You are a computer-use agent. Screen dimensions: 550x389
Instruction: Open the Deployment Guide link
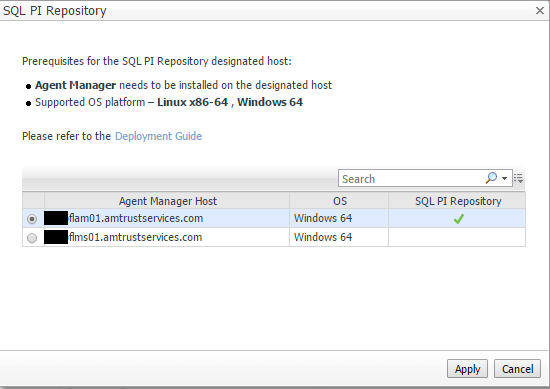[159, 136]
